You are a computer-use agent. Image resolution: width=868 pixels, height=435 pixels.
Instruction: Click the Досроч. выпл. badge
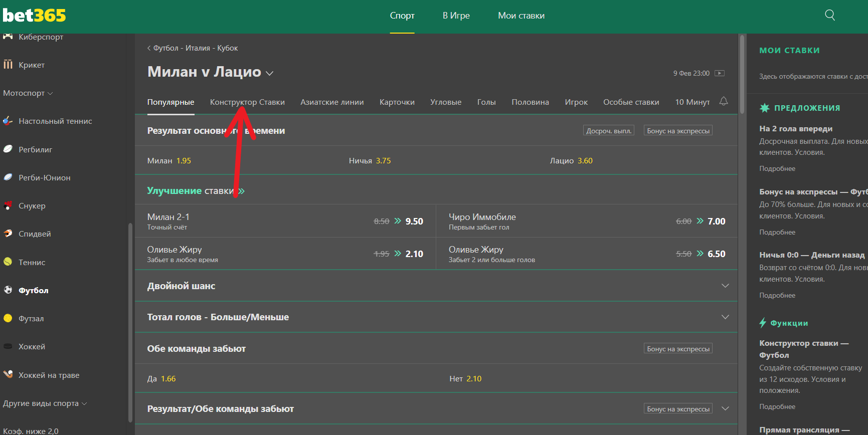609,130
